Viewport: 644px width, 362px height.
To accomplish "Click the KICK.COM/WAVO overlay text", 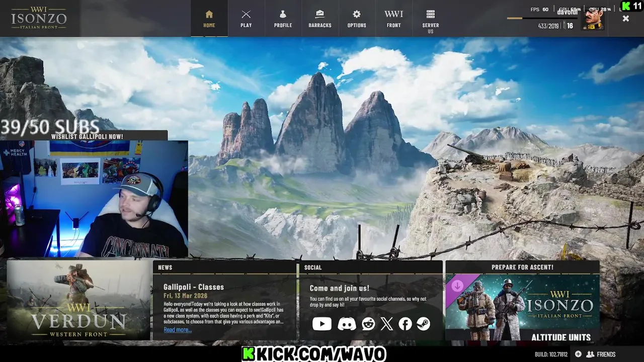I will [313, 354].
